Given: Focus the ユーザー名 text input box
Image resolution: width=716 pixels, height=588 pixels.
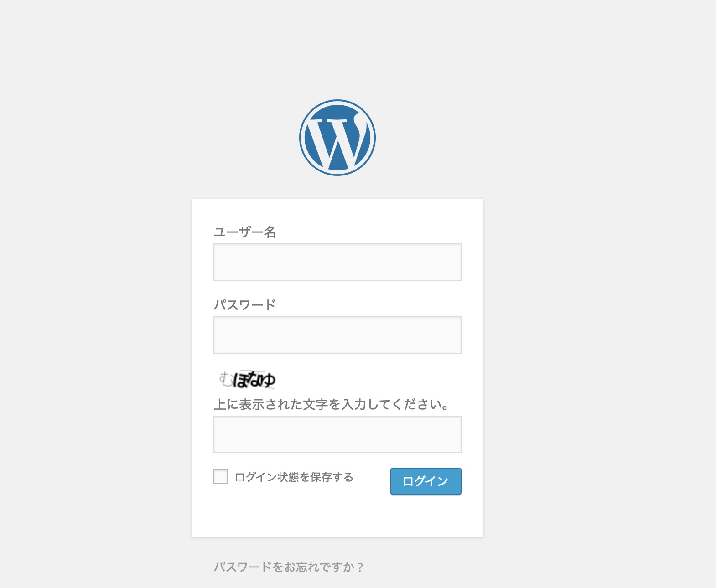Looking at the screenshot, I should 337,262.
